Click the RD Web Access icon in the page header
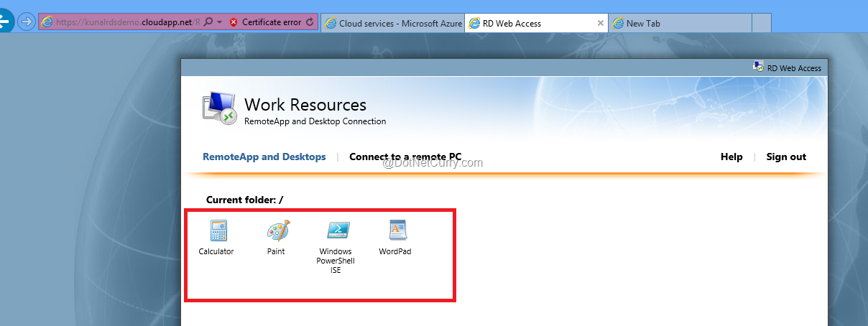This screenshot has height=326, width=868. pos(758,67)
